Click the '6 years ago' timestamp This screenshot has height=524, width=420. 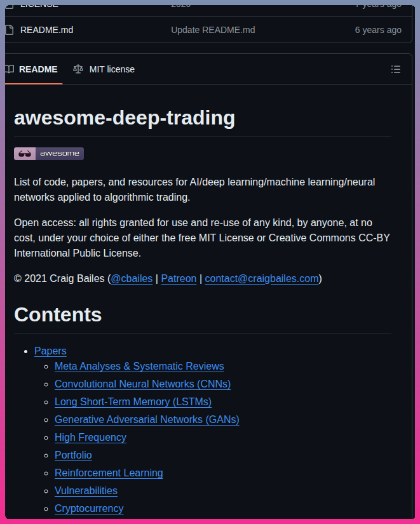(x=378, y=30)
